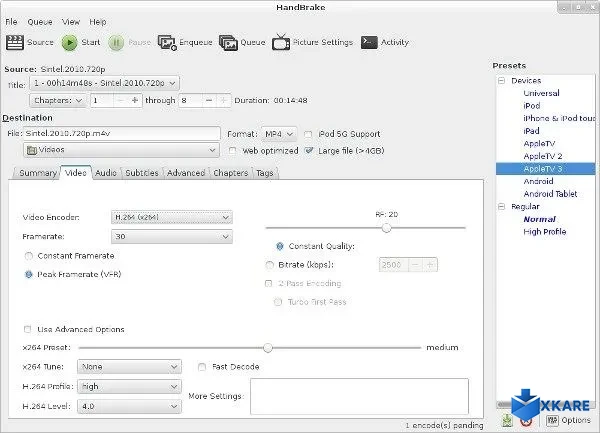Start encoding with the green play icon
The width and height of the screenshot is (600, 433).
click(70, 42)
